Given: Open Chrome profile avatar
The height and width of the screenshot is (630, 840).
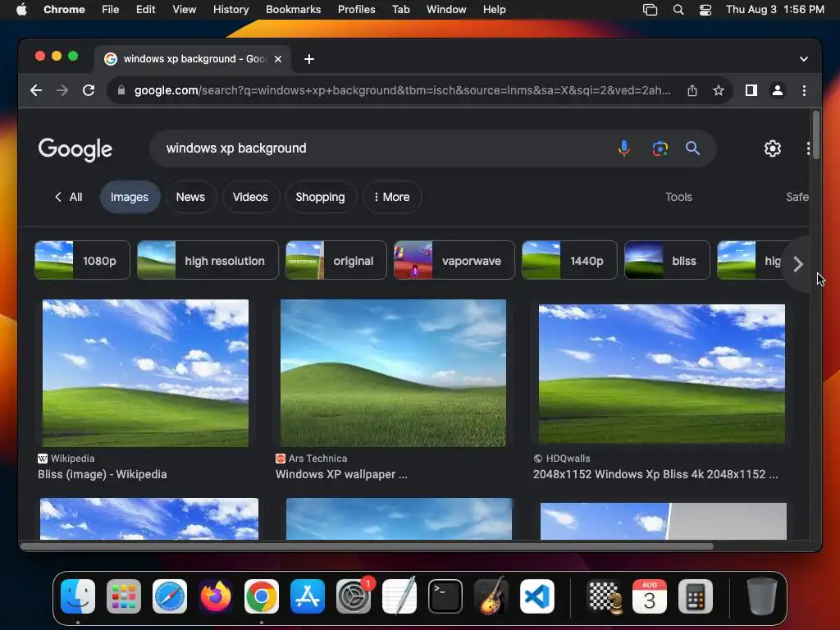Looking at the screenshot, I should click(778, 90).
